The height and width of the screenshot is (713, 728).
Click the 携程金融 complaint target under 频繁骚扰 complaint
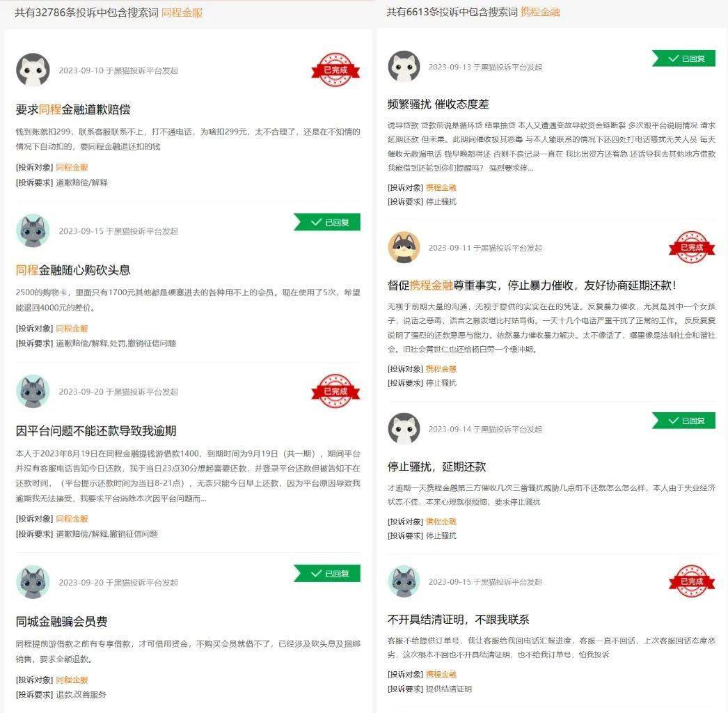441,188
